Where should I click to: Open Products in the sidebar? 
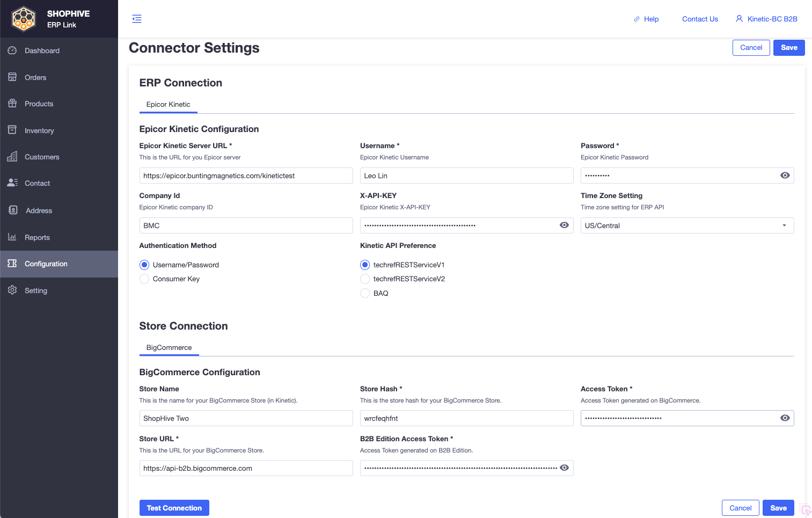tap(59, 104)
